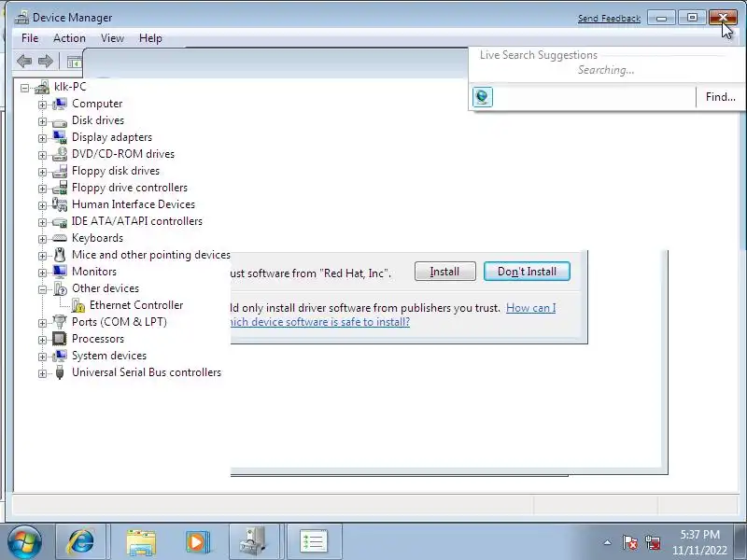Viewport: 747px width, 560px height.
Task: Click the Floppy drive controllers icon
Action: click(x=60, y=188)
